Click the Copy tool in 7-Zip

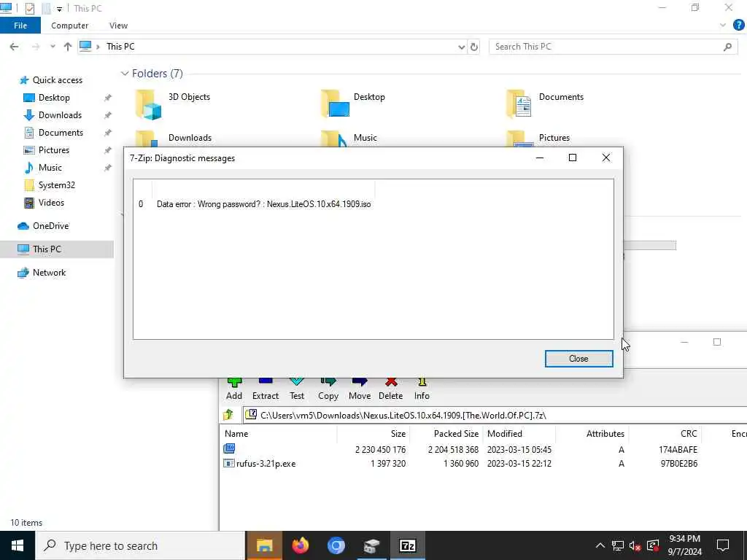(x=328, y=389)
